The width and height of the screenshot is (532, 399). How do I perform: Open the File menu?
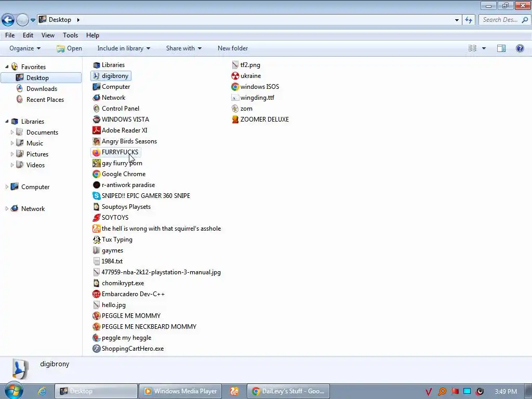[x=10, y=35]
